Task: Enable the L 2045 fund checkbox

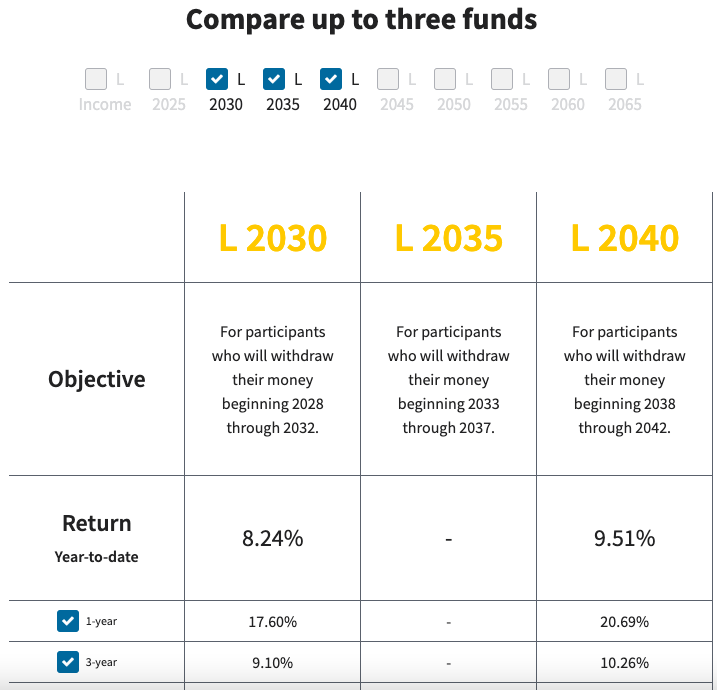Action: tap(388, 79)
